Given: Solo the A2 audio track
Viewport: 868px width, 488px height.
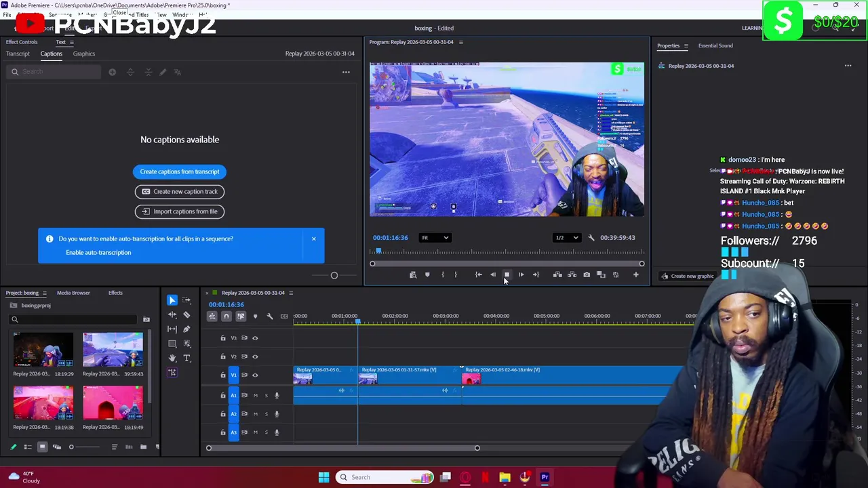Looking at the screenshot, I should tap(266, 413).
